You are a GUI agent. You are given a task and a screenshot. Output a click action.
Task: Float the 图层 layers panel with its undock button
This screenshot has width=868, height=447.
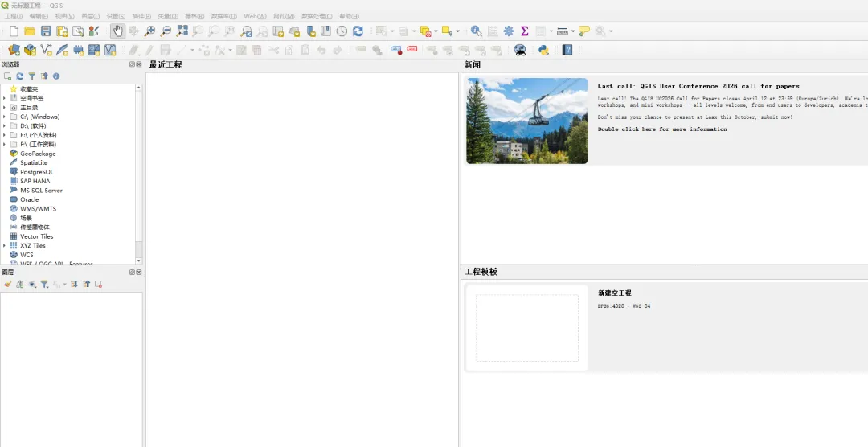[x=133, y=272]
